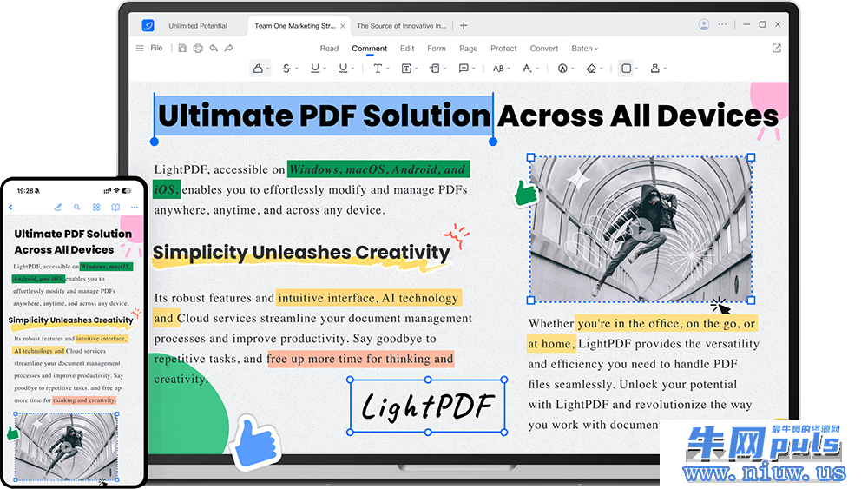Select the struck-through A text tool
Viewport: 868px width, 489px height.
pos(527,69)
